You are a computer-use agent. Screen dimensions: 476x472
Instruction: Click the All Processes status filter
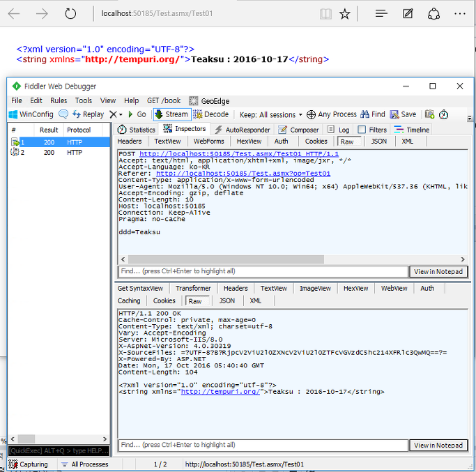tap(85, 464)
